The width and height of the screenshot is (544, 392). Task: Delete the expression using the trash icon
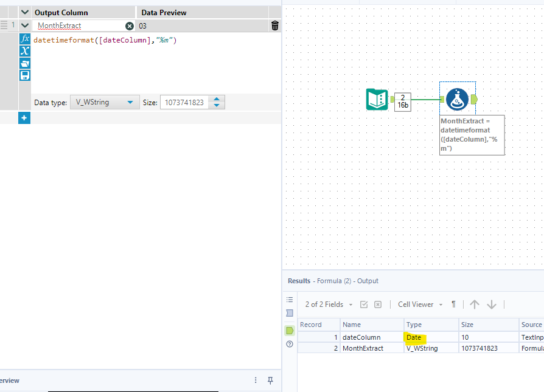[275, 25]
